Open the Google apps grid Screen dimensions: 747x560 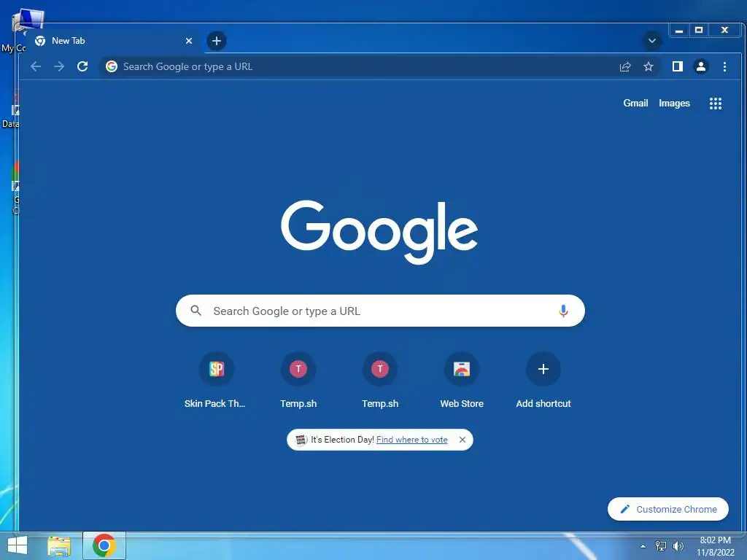click(716, 104)
